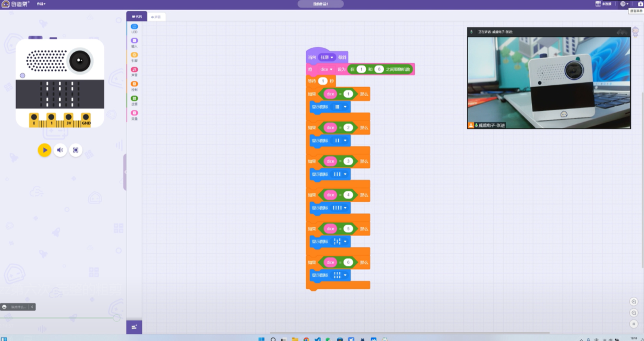Open the language globe dropdown

coord(623,4)
